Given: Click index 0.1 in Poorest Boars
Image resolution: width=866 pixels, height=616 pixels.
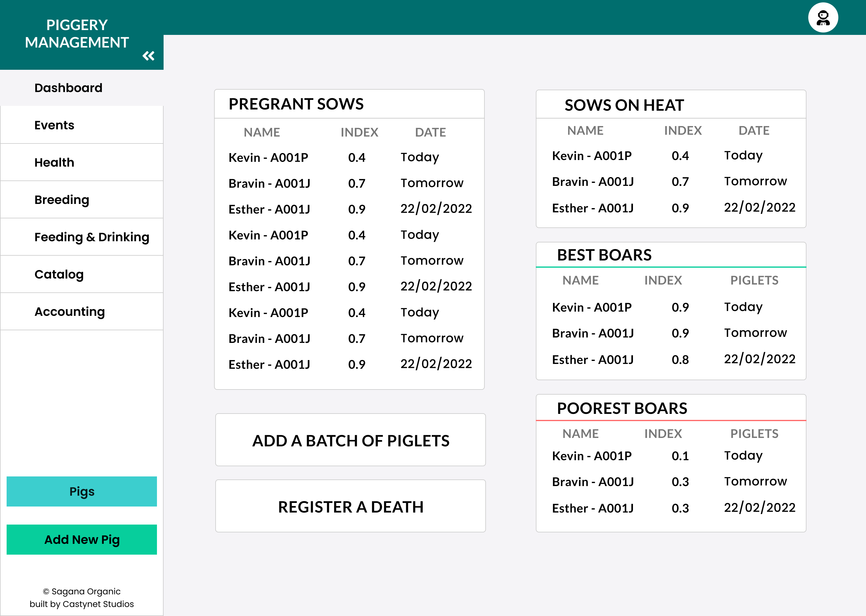Looking at the screenshot, I should coord(680,456).
